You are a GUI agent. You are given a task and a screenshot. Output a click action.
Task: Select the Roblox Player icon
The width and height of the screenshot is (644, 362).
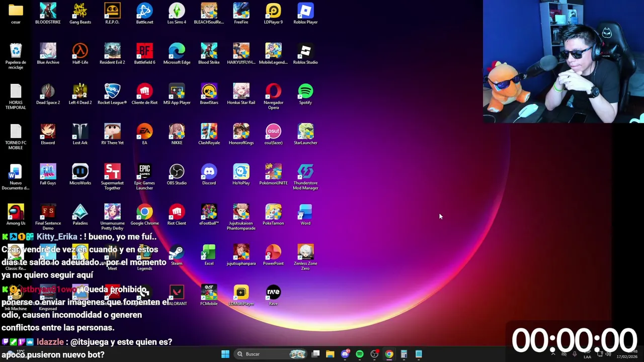(305, 14)
